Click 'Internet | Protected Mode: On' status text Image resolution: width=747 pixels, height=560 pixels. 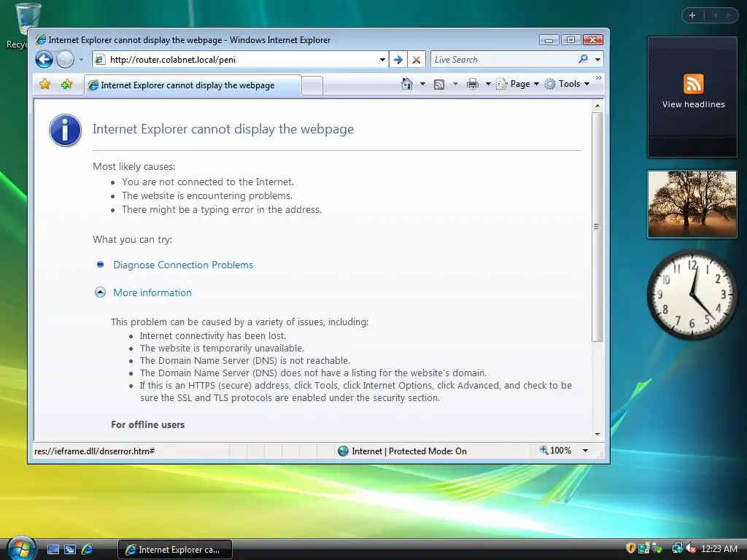[409, 451]
